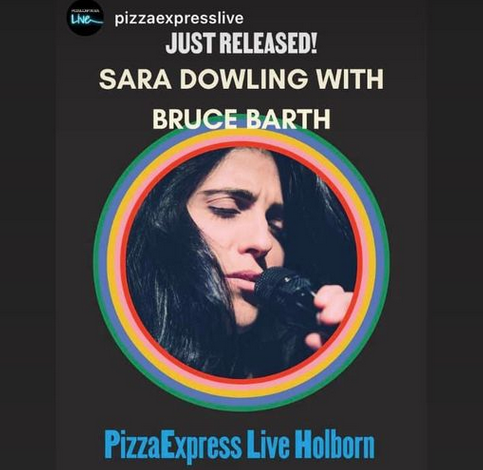This screenshot has width=483, height=470.
Task: Tap the singer's closed eye in the photo
Action: tap(224, 211)
